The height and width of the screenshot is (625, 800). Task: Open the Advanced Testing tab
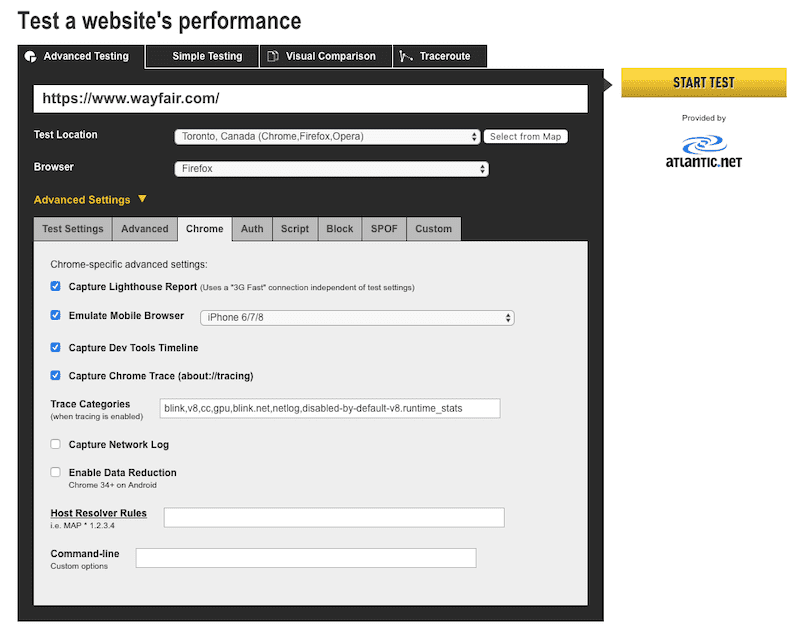81,57
